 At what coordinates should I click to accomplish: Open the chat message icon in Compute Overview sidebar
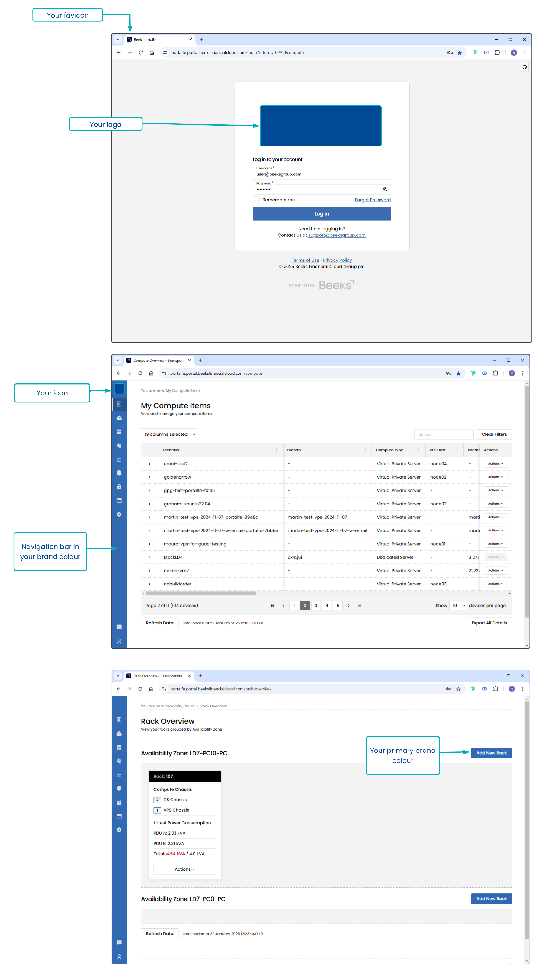click(119, 627)
